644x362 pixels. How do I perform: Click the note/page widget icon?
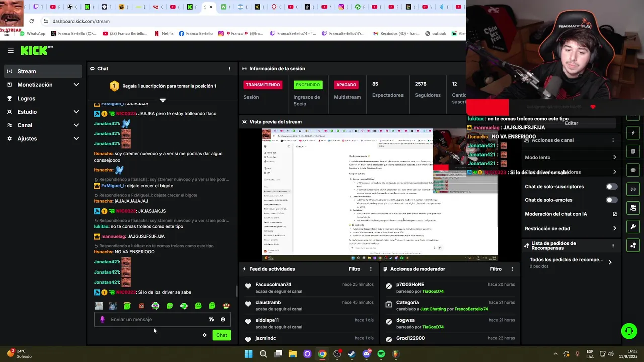633,152
